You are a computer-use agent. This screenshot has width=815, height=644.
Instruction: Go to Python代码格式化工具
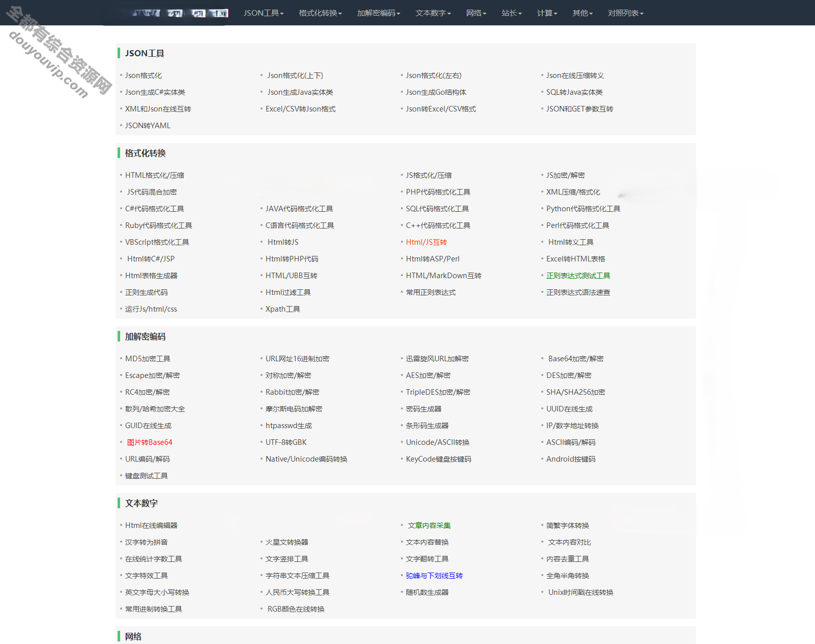pos(583,209)
